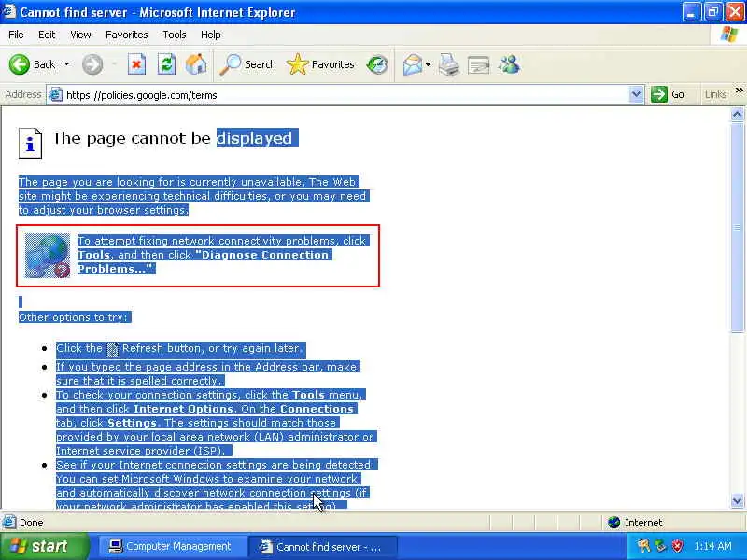The image size is (747, 560).
Task: Open the Help menu
Action: [210, 35]
